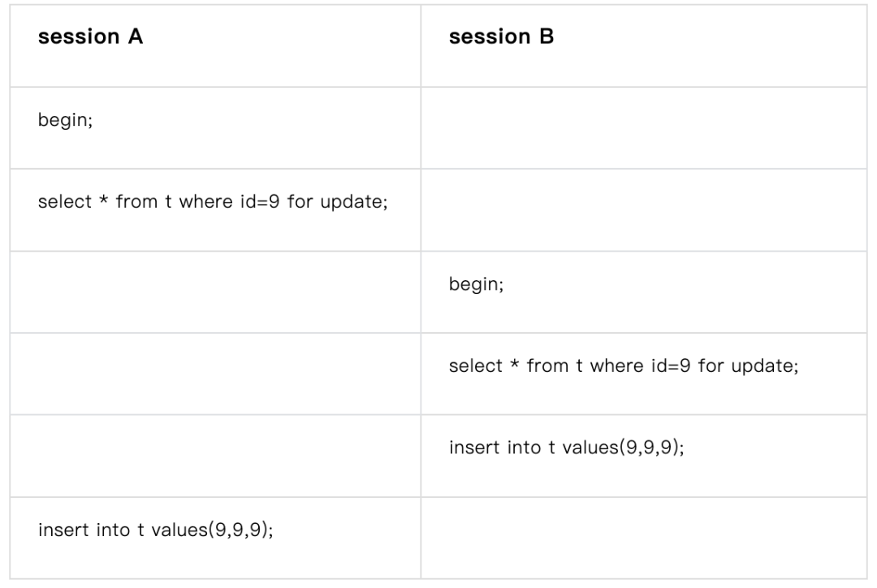This screenshot has height=588, width=877.
Task: Select the "begin;" cell under session A
Action: click(x=65, y=124)
